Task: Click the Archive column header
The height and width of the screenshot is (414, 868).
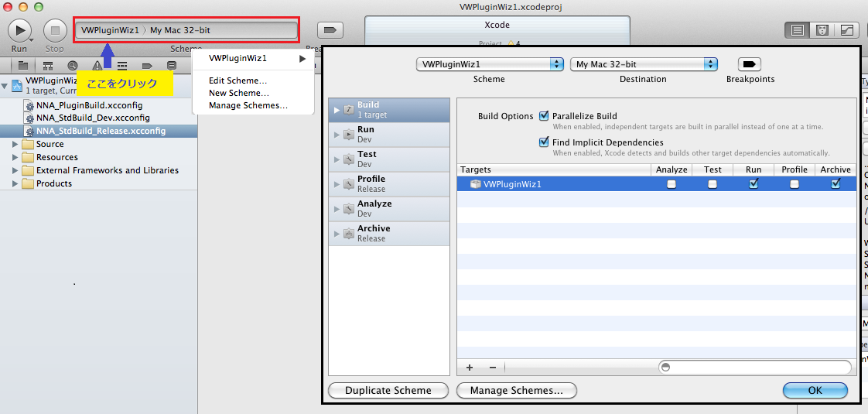Action: click(x=836, y=170)
